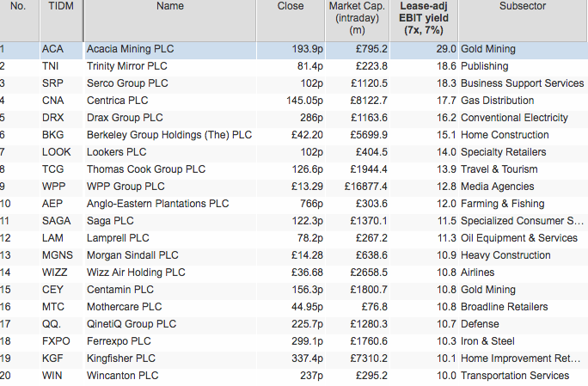588x386 pixels.
Task: Select Mothercare PLC name cell
Action: click(x=124, y=308)
